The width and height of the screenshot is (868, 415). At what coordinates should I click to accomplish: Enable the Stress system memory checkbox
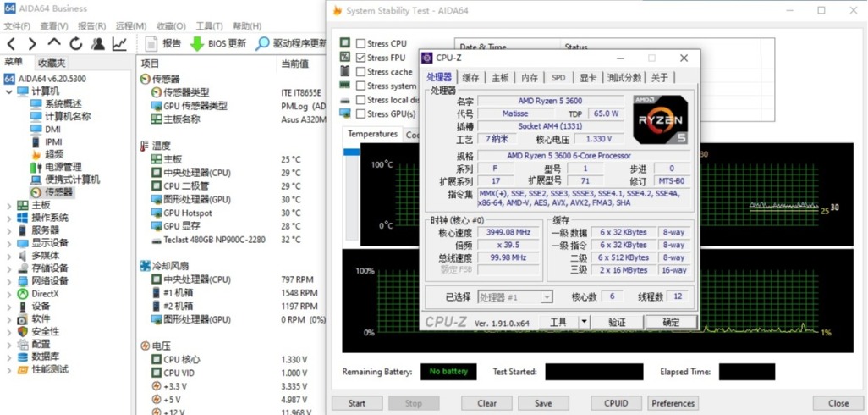[x=361, y=86]
